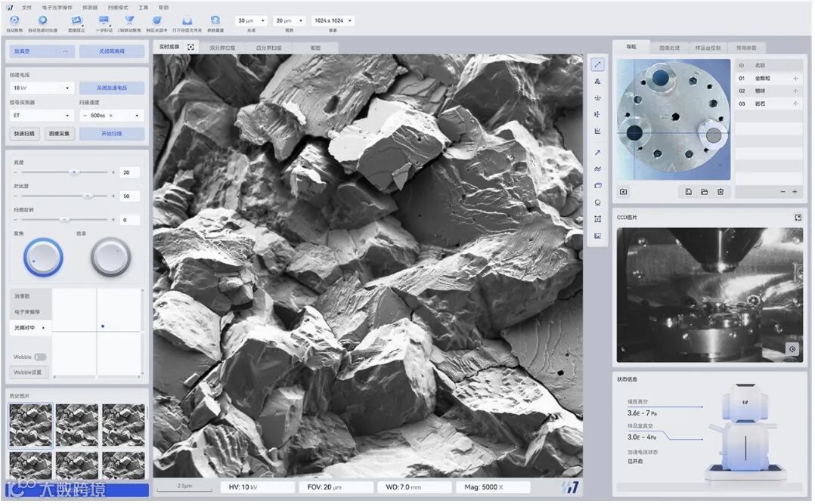Image resolution: width=815 pixels, height=504 pixels.
Task: Switch to the 图像处理 tab
Action: pyautogui.click(x=668, y=47)
